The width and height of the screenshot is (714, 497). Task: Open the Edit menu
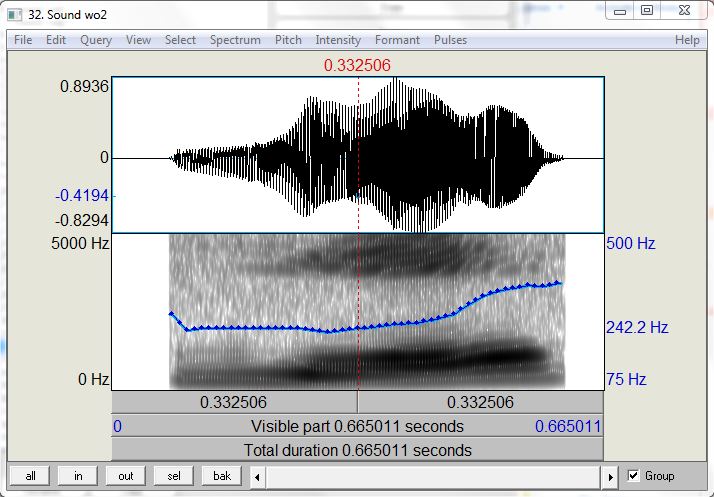pos(56,40)
